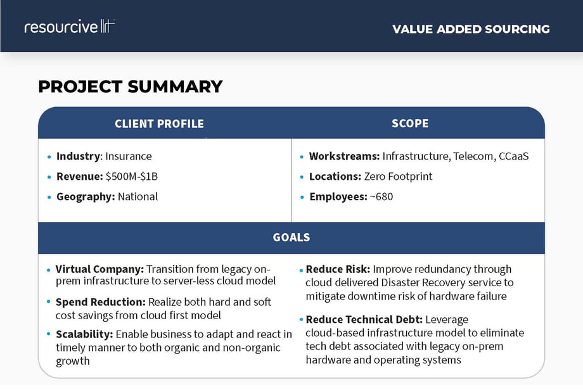Click the Industry: Insurance bullet

click(104, 156)
